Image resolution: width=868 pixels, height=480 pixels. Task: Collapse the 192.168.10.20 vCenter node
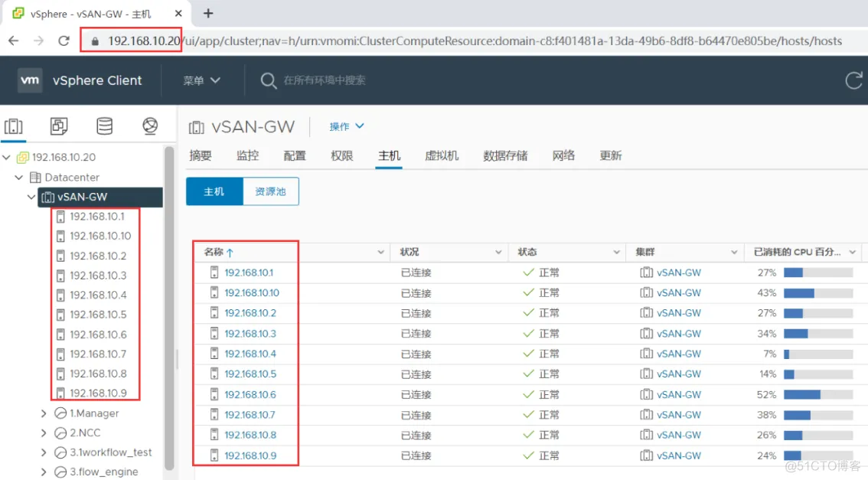(x=7, y=157)
